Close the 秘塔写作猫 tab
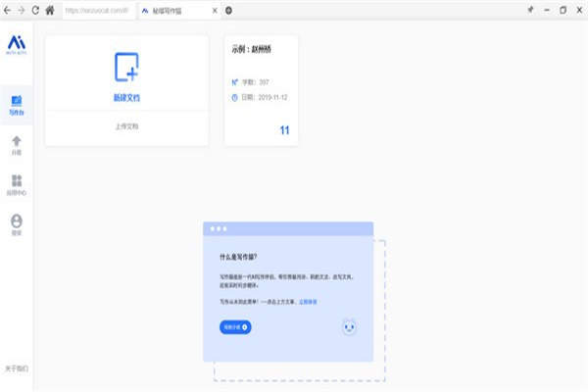 pyautogui.click(x=215, y=10)
